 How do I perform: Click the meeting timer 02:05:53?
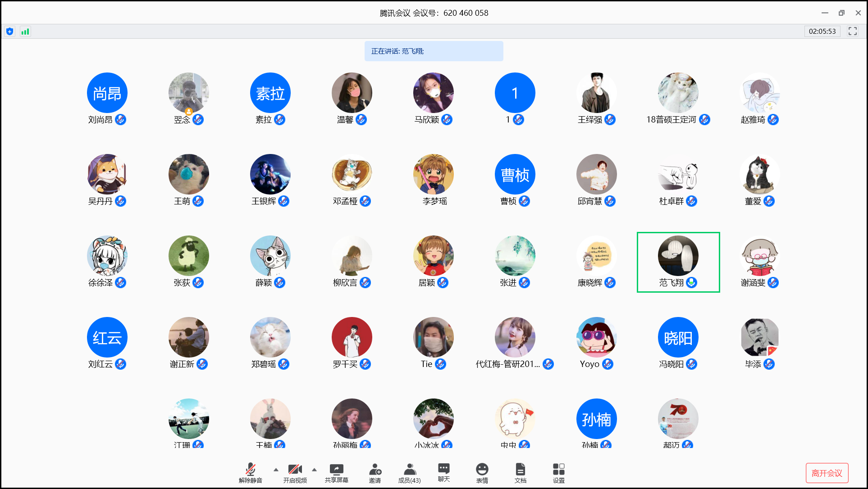click(x=822, y=31)
